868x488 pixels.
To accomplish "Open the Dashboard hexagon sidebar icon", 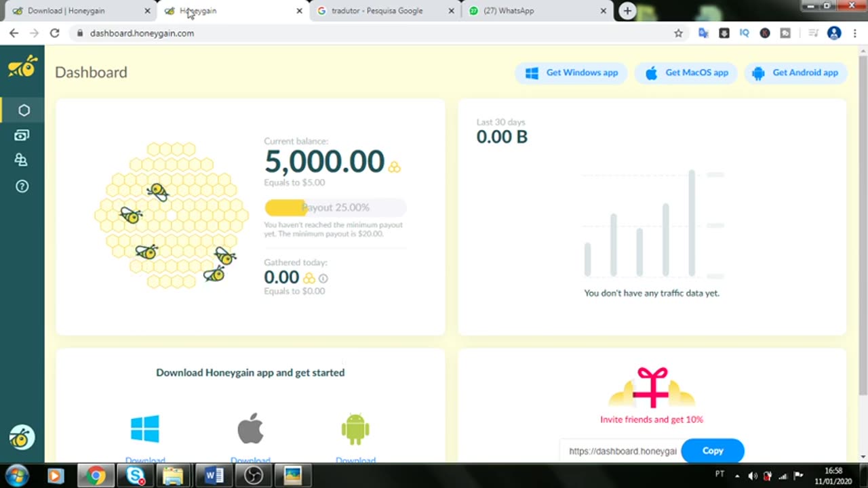I will (24, 110).
